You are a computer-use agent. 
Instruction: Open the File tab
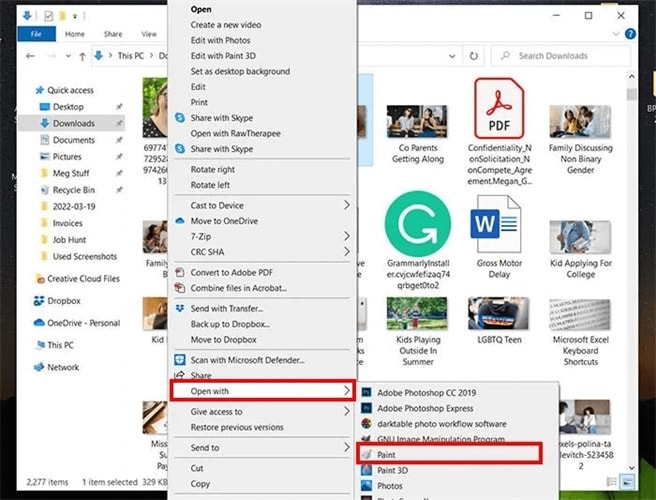point(36,34)
